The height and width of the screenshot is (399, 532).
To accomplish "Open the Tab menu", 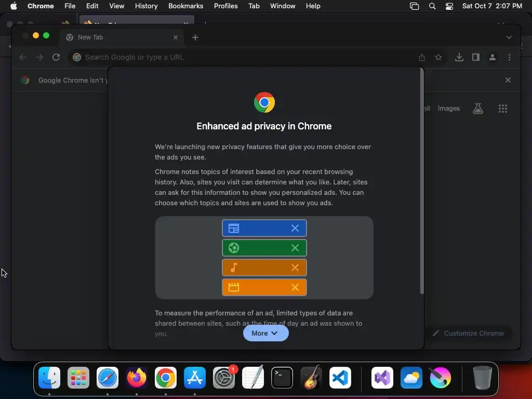I will tap(254, 6).
